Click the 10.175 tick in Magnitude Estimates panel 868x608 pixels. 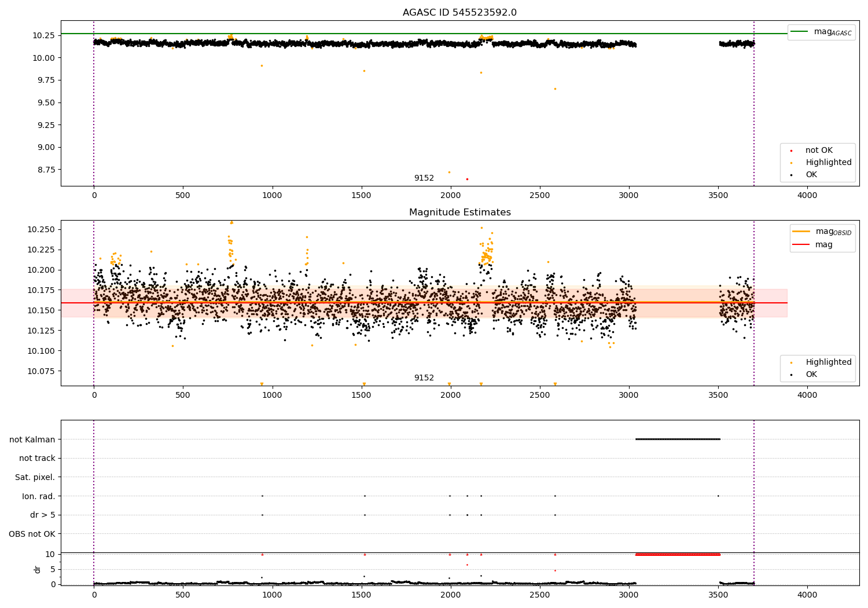click(41, 290)
